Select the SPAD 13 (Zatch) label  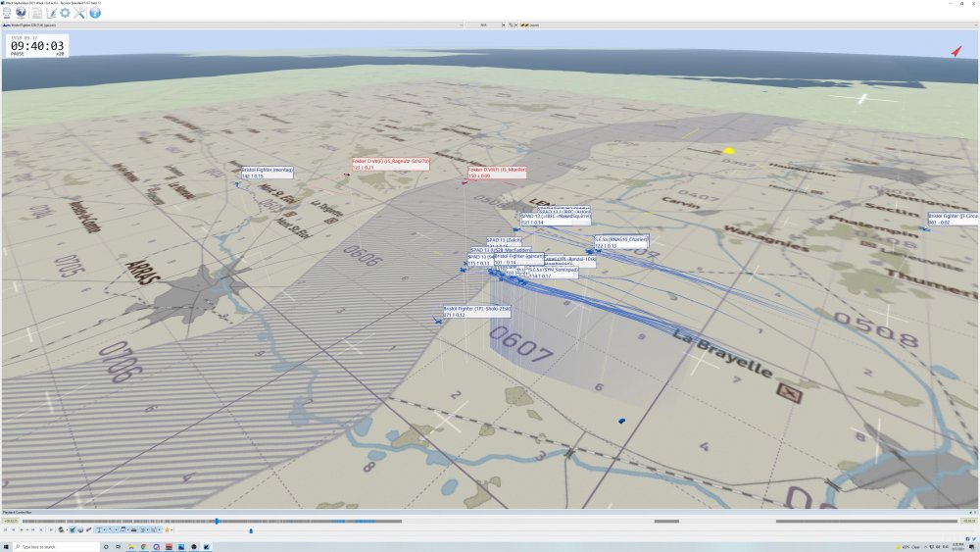click(x=504, y=240)
